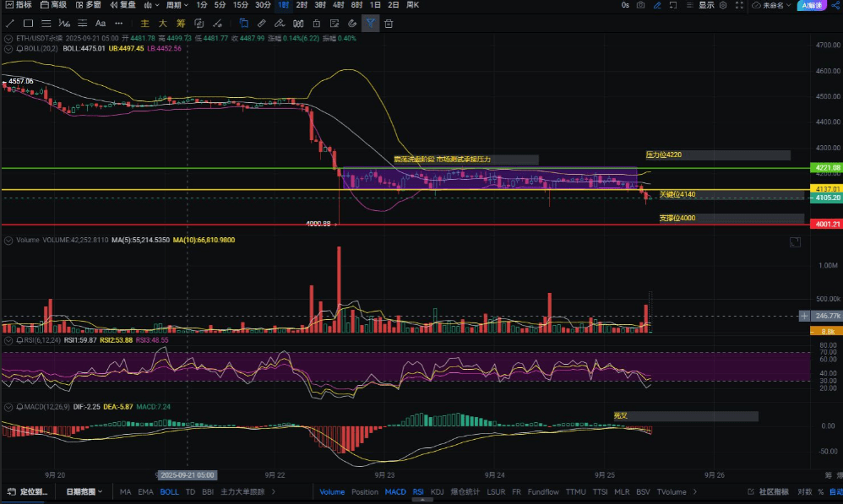Maximize the Volume pane
The height and width of the screenshot is (504, 843).
coord(795,242)
